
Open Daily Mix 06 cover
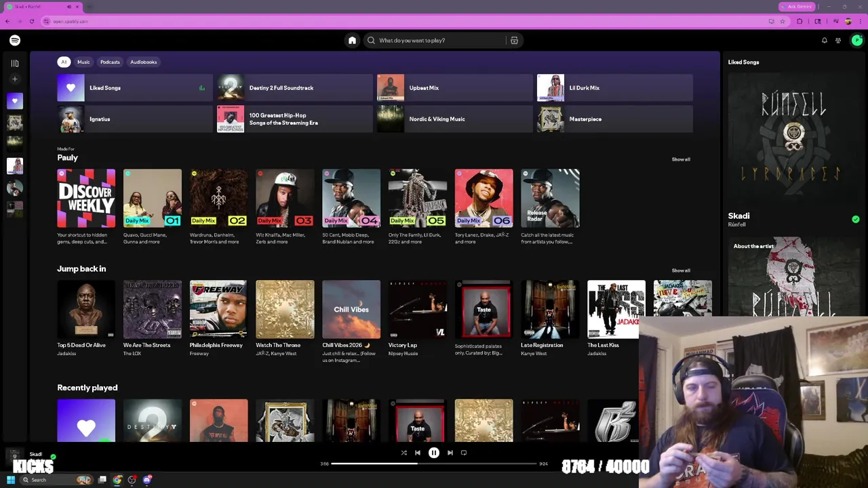click(484, 198)
